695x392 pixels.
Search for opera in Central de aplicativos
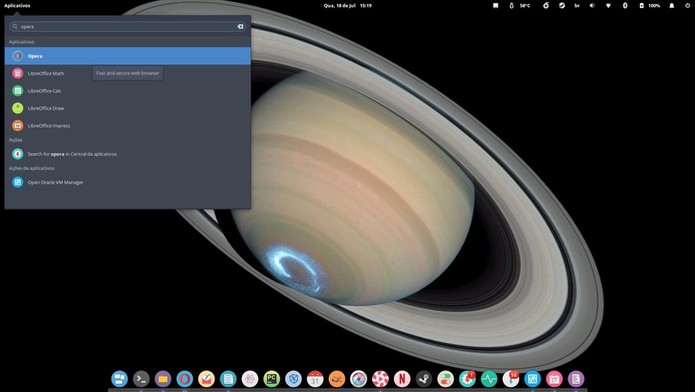(x=128, y=154)
